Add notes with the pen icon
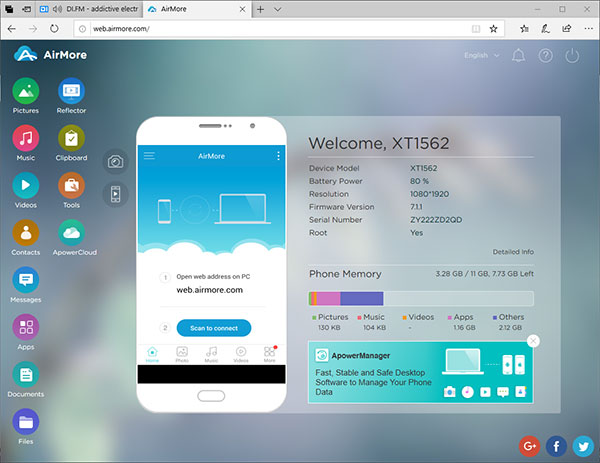The height and width of the screenshot is (463, 600). [x=545, y=29]
